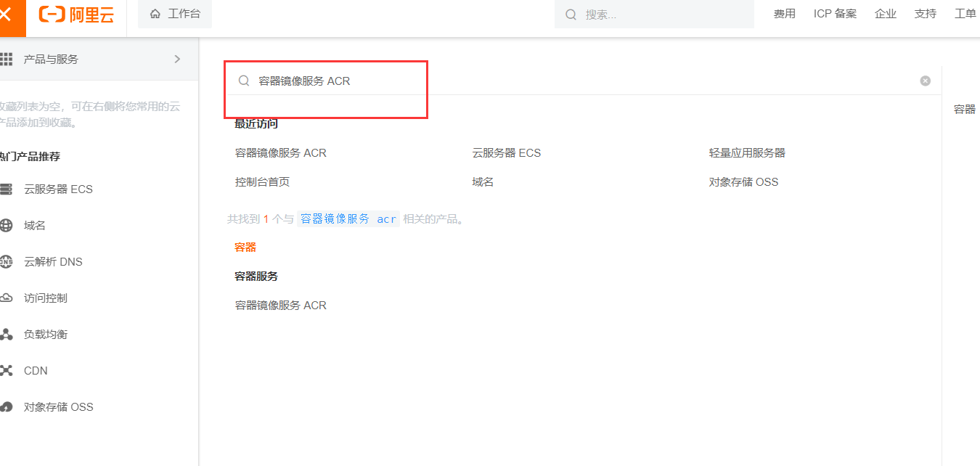This screenshot has height=466, width=980.
Task: Select 产品与服务 label in sidebar
Action: click(51, 60)
